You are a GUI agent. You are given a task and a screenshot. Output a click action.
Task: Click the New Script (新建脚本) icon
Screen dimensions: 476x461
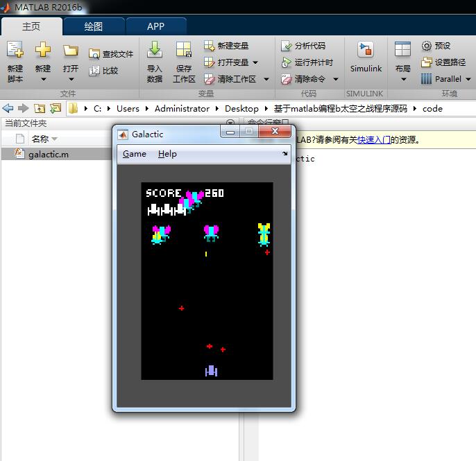[x=15, y=49]
